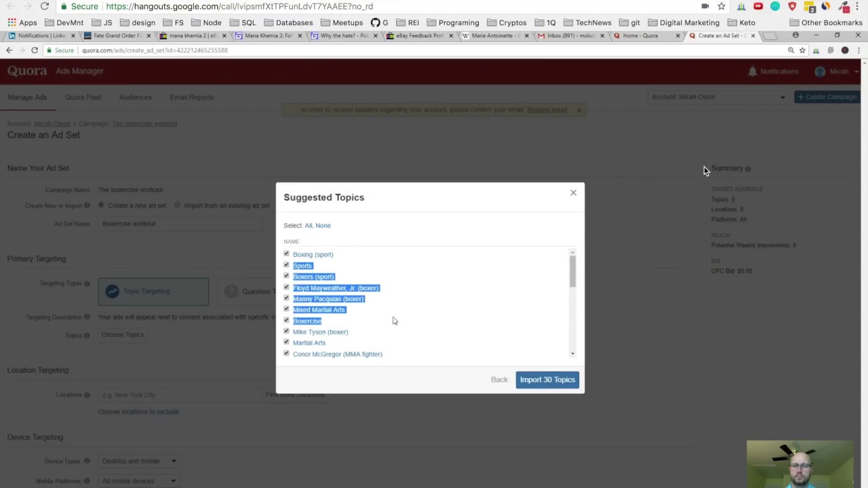
Task: Click the Ad Set Name input field
Action: [180, 224]
